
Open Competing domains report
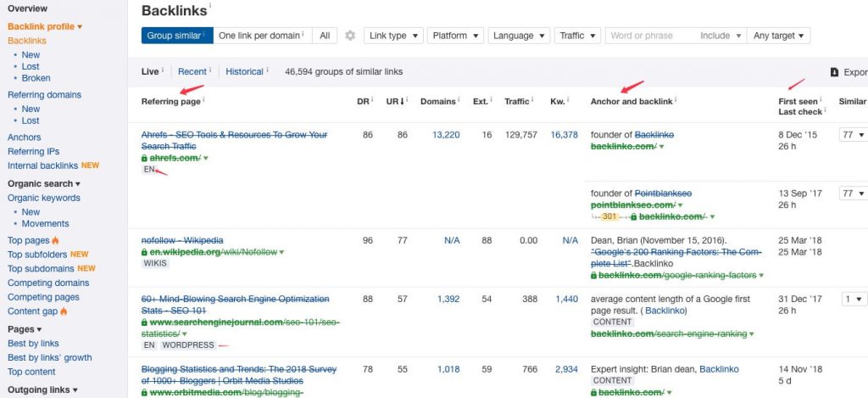(x=48, y=283)
